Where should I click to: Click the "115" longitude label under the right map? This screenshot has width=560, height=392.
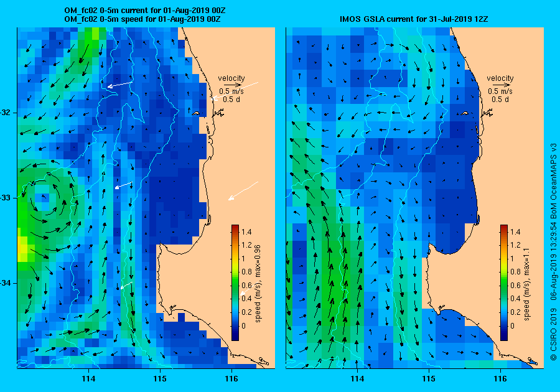(x=429, y=379)
